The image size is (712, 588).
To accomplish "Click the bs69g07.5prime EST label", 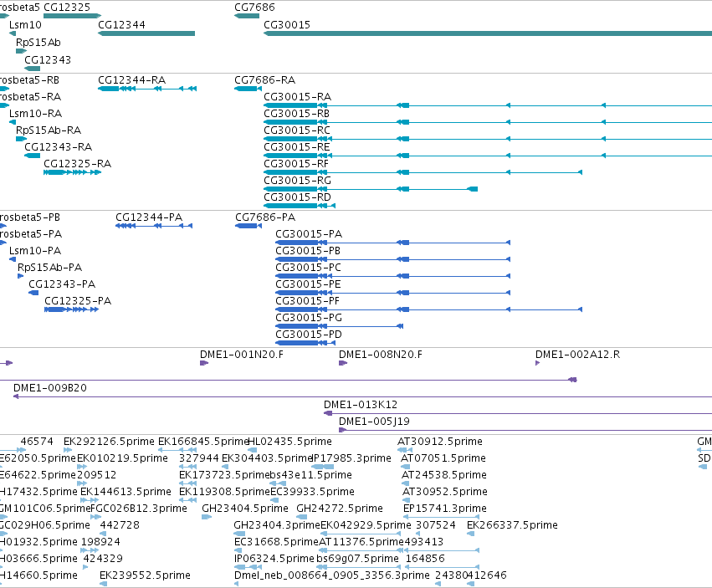I will pyautogui.click(x=358, y=559).
